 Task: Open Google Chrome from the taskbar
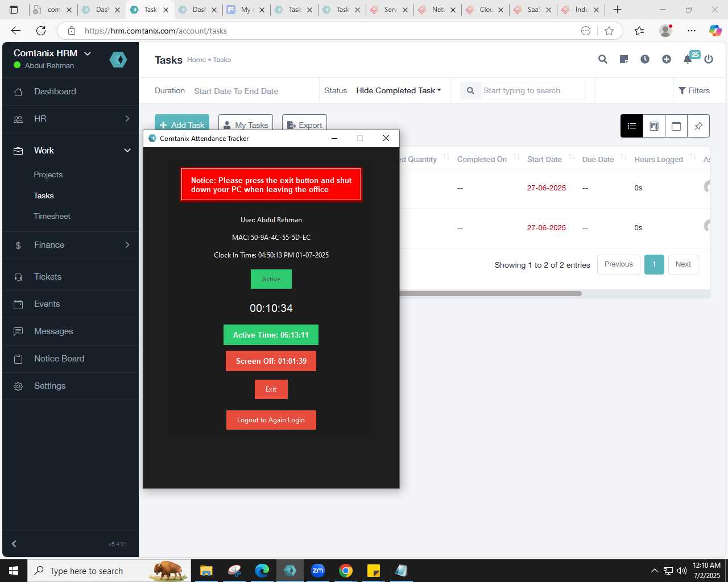tap(346, 571)
